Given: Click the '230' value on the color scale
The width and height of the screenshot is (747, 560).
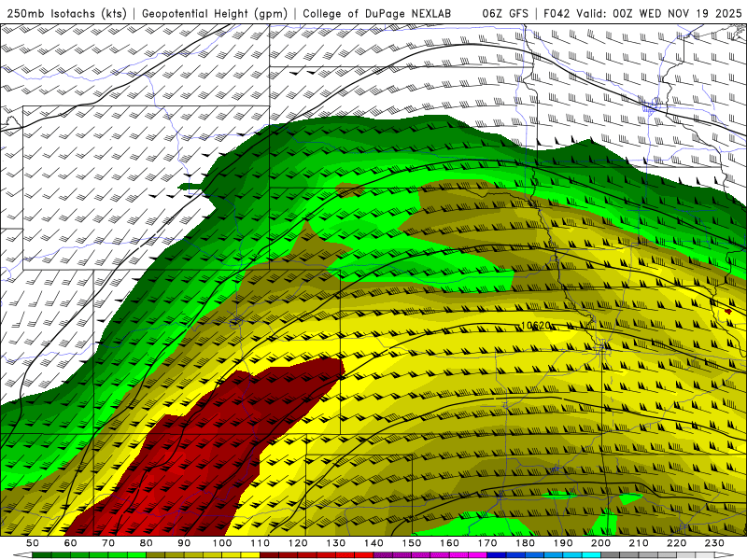Looking at the screenshot, I should (x=715, y=543).
